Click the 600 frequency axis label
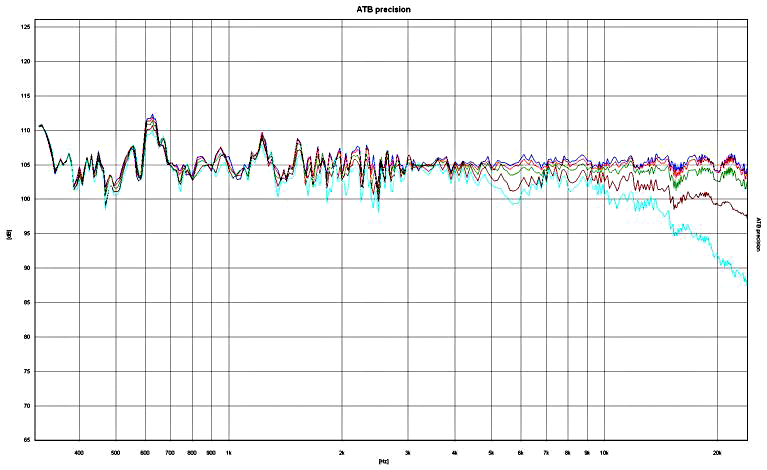767x470 pixels. 145,452
